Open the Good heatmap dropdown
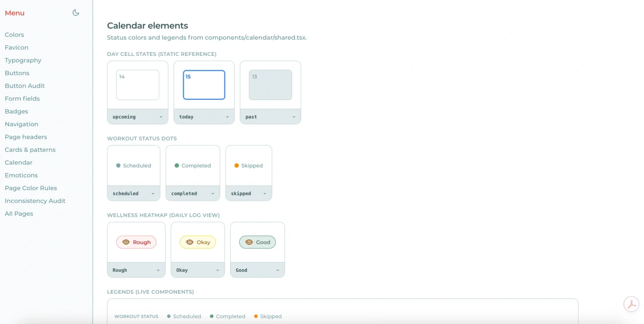 point(257,270)
